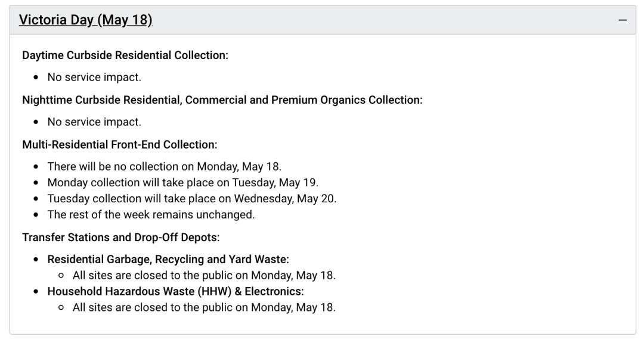Viewport: 644px width, 339px height.
Task: Select the Multi-Residential Front-End Collection heading
Action: point(119,144)
